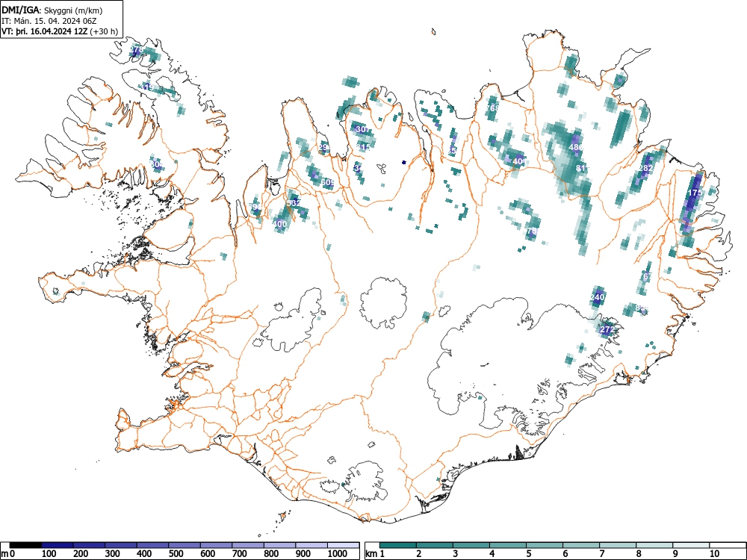Click the '272' visibility value on the map
This screenshot has width=747, height=560.
click(607, 329)
